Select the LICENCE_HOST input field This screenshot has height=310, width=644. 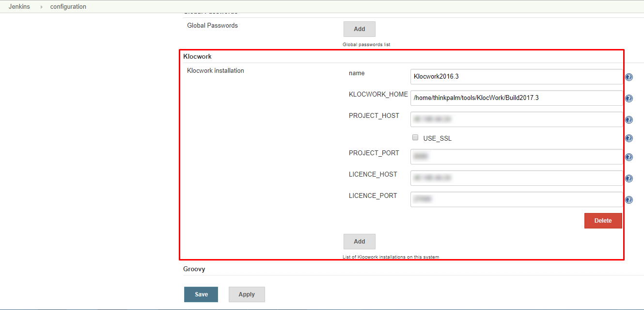pyautogui.click(x=517, y=178)
